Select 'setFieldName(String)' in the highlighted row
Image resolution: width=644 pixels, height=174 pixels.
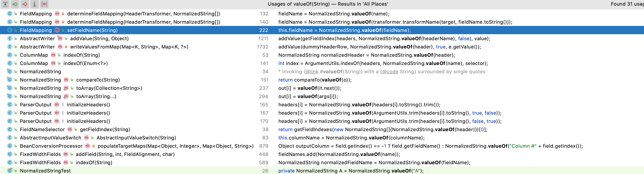click(x=92, y=30)
